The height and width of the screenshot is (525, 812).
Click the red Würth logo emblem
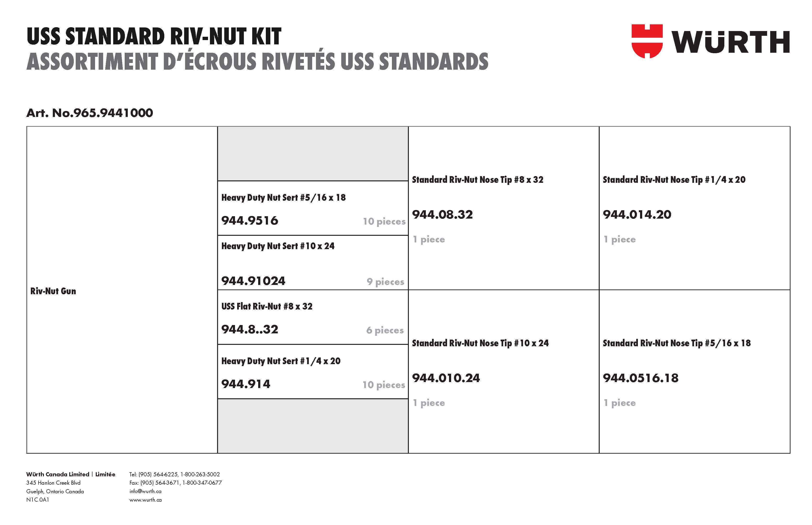(646, 41)
